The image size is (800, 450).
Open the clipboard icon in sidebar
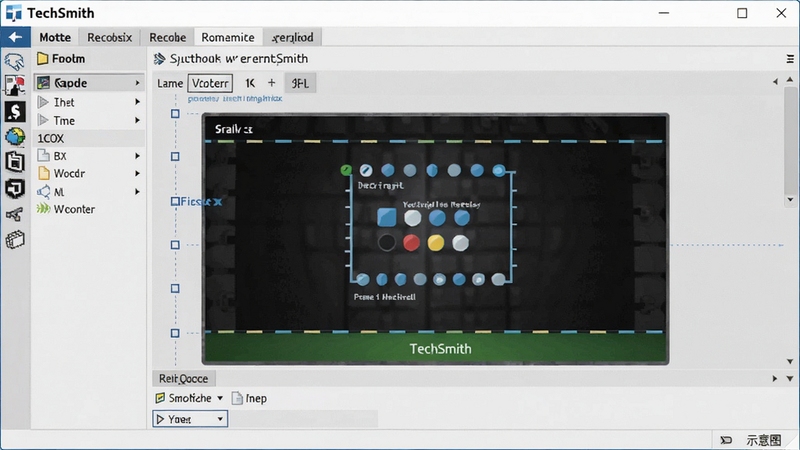15,162
